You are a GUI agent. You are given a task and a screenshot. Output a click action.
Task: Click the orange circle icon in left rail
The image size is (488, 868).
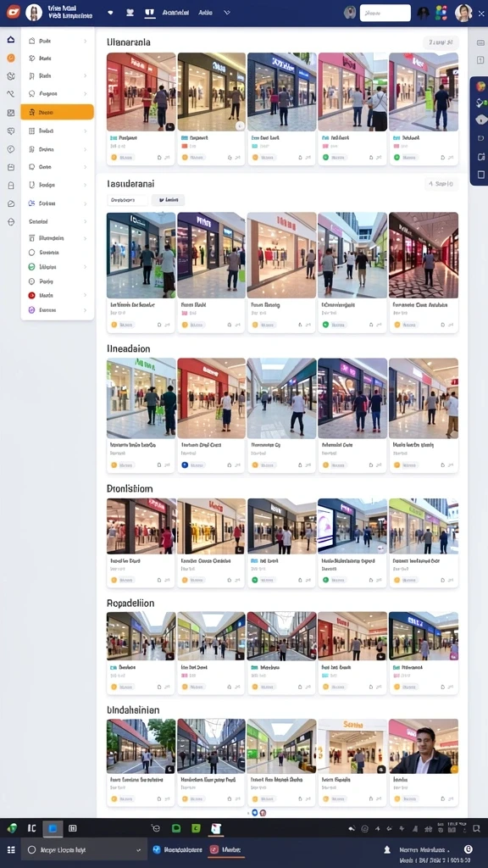[10, 58]
